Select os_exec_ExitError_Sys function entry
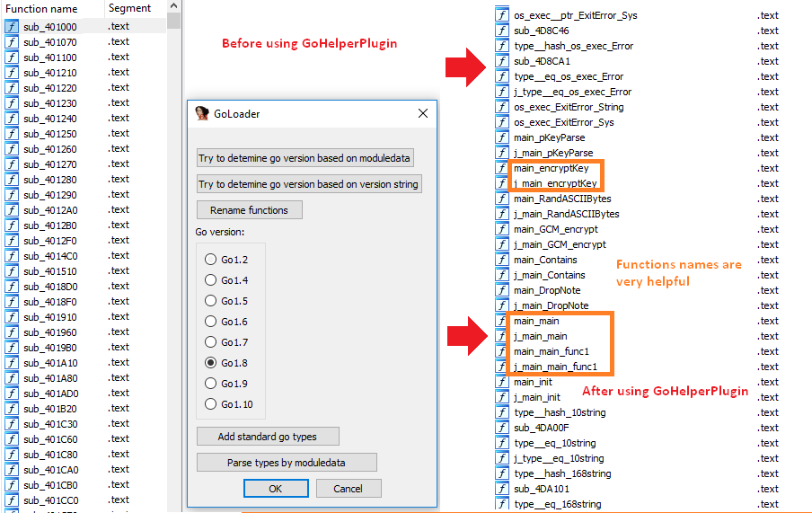Viewport: 812px width, 513px height. pos(563,122)
